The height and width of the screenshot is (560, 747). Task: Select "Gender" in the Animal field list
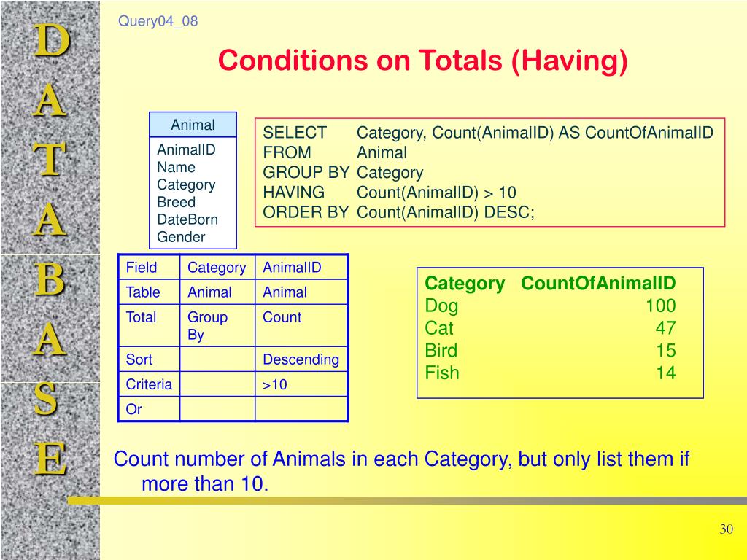point(181,237)
